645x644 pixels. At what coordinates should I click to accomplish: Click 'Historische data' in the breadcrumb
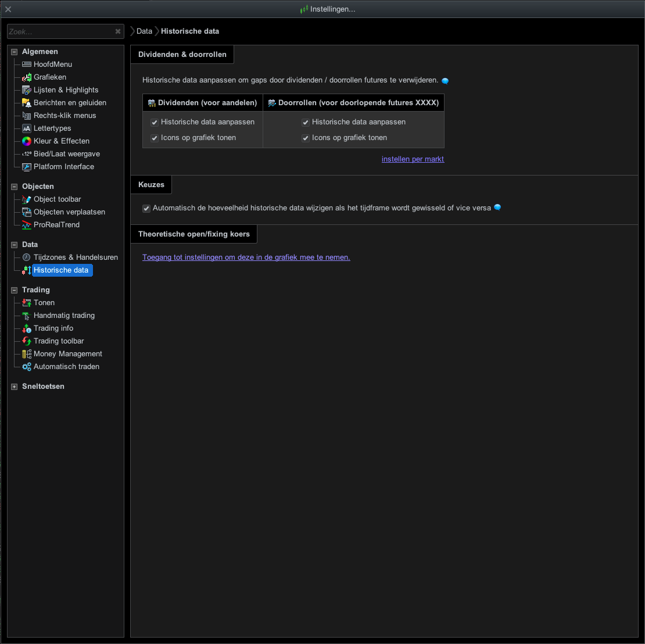point(190,31)
